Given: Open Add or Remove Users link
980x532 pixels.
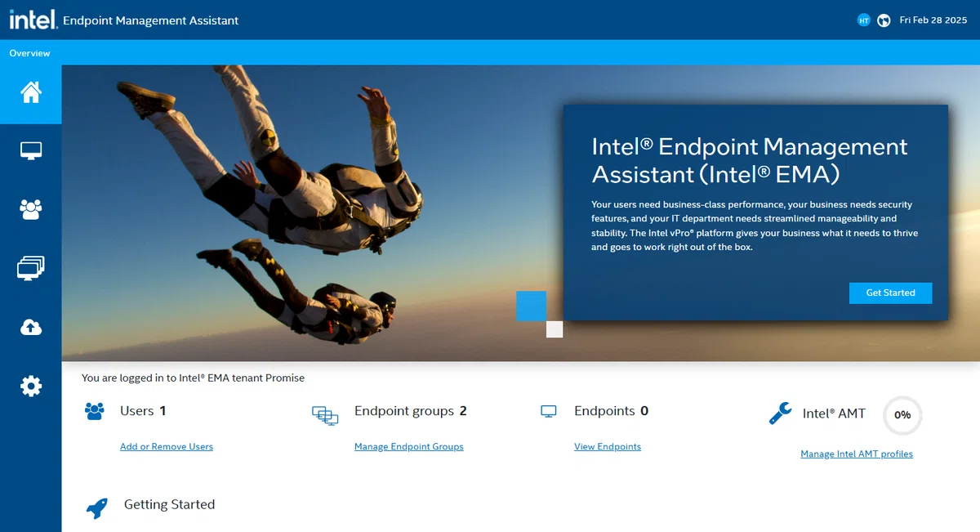Looking at the screenshot, I should (x=167, y=447).
